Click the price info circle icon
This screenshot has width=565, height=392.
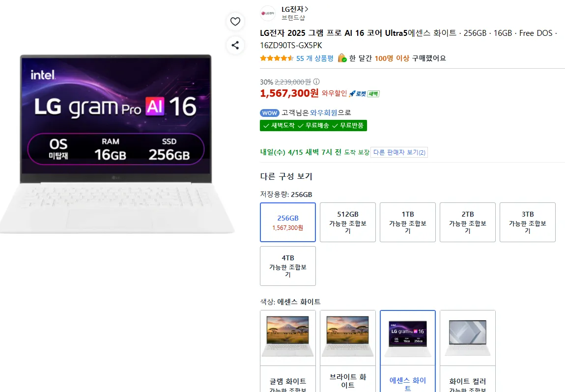click(316, 82)
